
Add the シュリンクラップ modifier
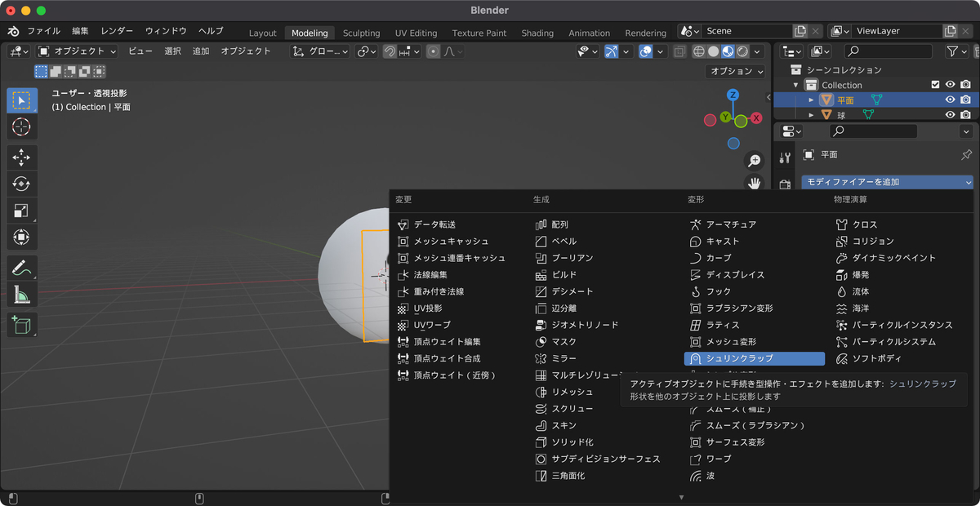pyautogui.click(x=755, y=358)
